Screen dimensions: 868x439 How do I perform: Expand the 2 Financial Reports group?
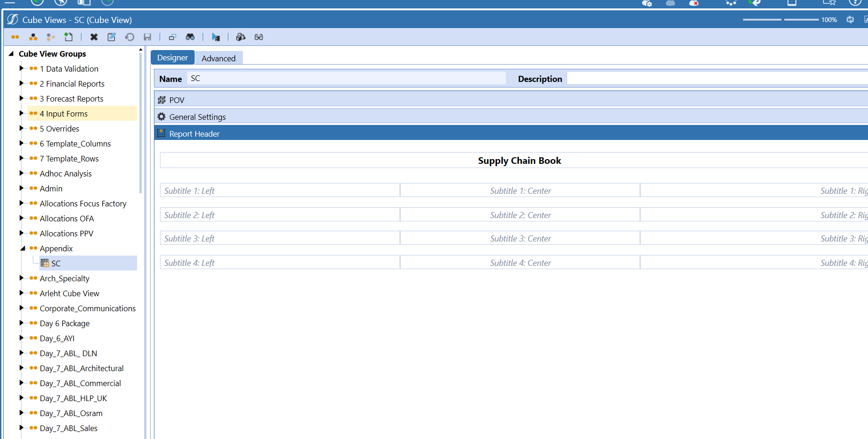(x=21, y=84)
